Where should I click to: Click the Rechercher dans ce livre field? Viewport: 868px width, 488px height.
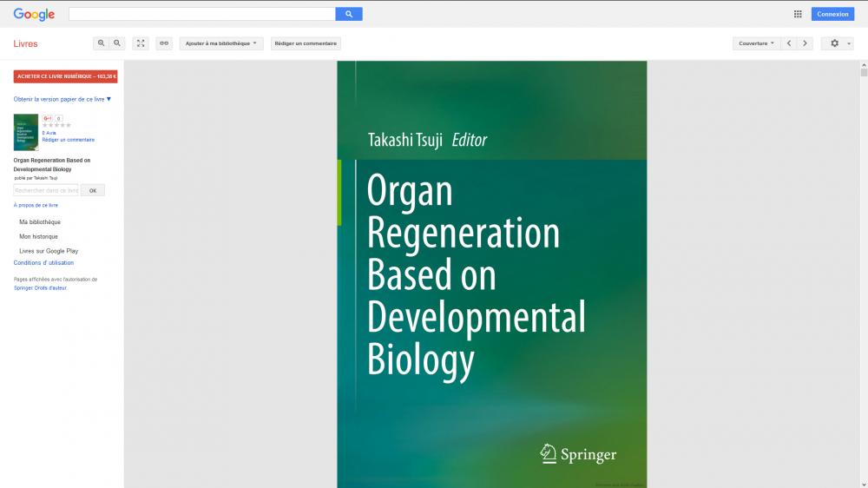click(46, 190)
